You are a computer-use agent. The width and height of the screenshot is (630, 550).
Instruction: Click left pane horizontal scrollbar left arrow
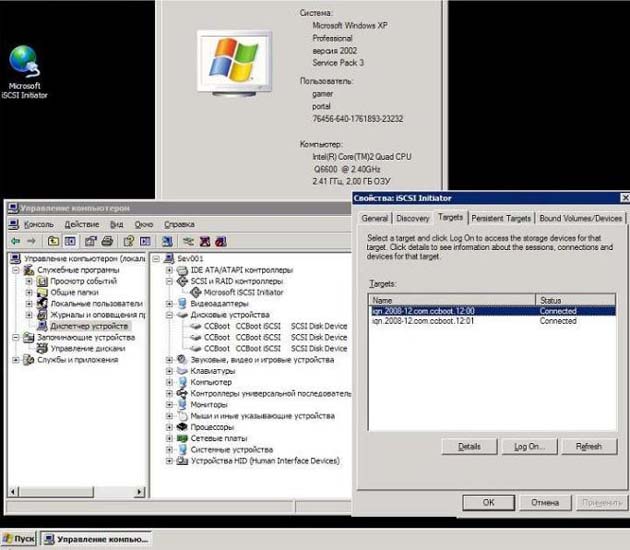[13, 491]
